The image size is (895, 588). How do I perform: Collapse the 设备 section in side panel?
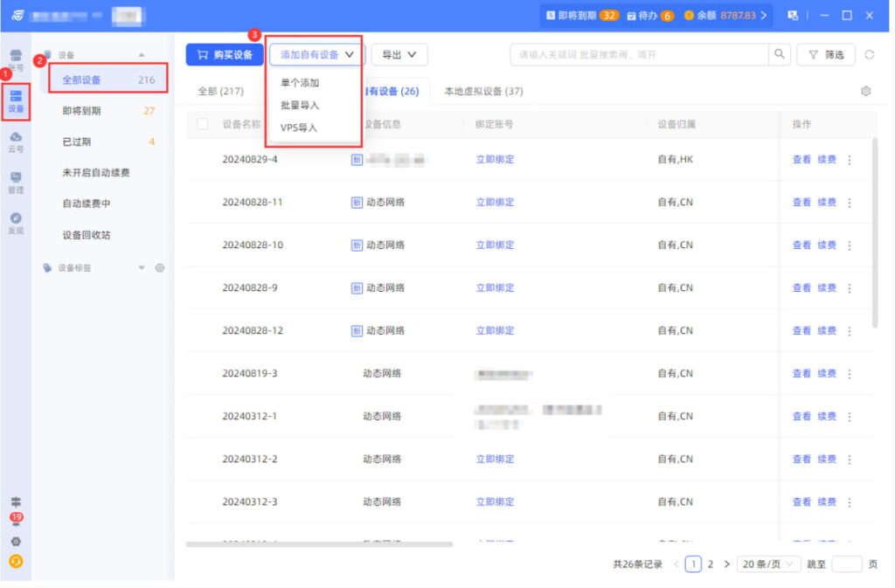(142, 55)
